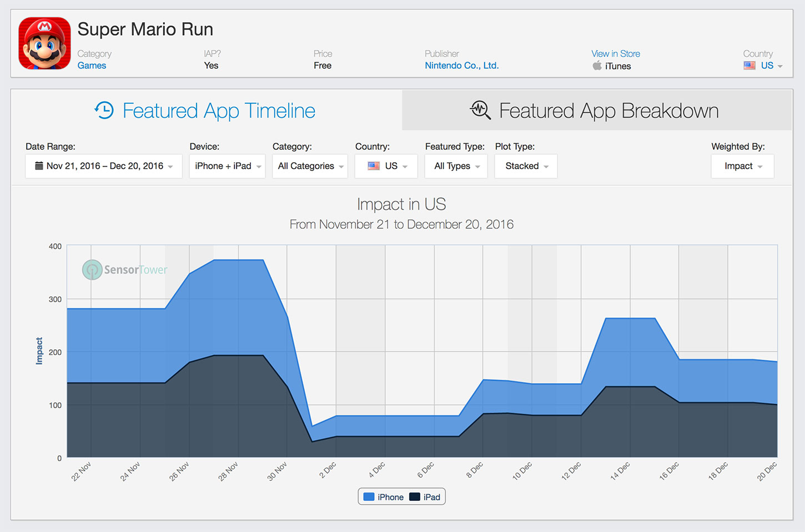Open the Nintendo Co., Ltd. publisher link
The height and width of the screenshot is (532, 805).
pyautogui.click(x=462, y=66)
